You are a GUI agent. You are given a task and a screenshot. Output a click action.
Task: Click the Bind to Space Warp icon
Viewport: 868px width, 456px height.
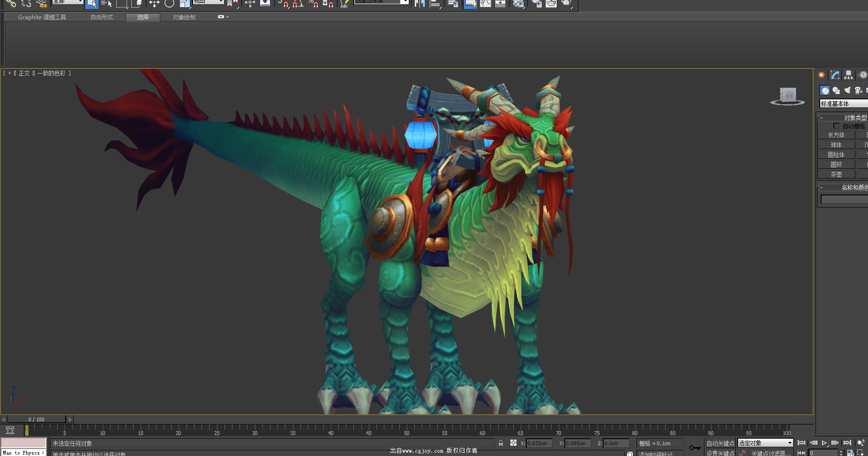(41, 3)
